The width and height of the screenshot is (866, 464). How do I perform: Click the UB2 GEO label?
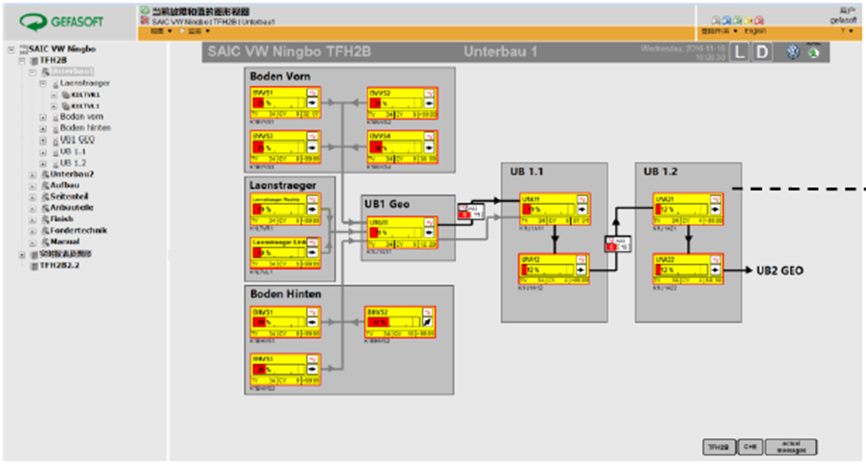(779, 271)
